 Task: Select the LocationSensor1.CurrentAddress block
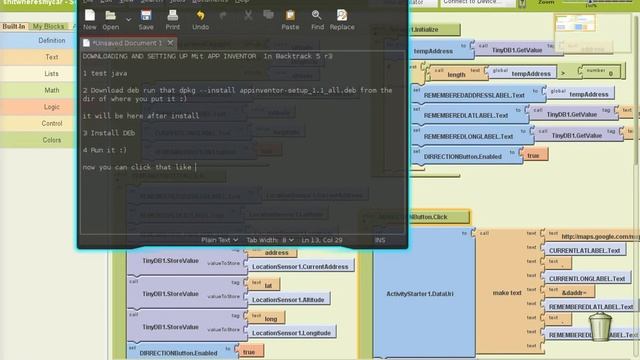(300, 266)
